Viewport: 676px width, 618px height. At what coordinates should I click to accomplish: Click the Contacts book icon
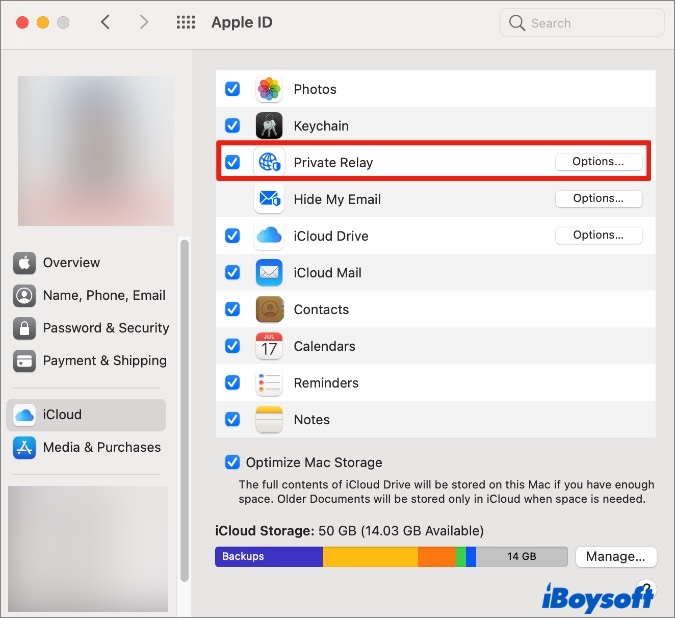269,309
